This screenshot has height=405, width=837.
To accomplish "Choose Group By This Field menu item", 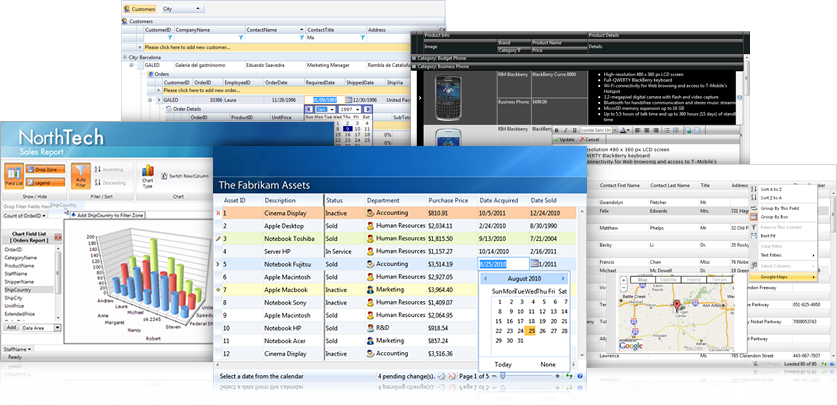I will click(x=783, y=209).
